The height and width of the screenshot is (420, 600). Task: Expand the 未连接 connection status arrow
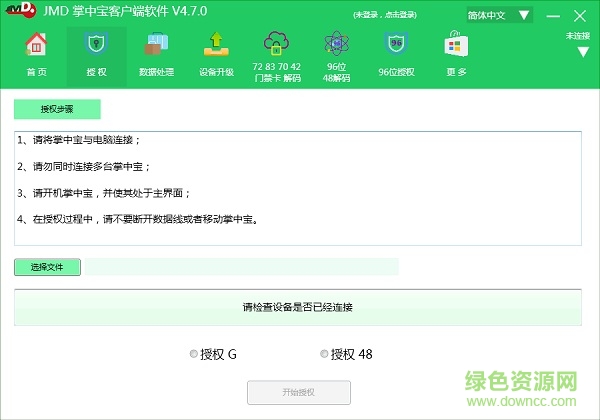click(x=583, y=52)
